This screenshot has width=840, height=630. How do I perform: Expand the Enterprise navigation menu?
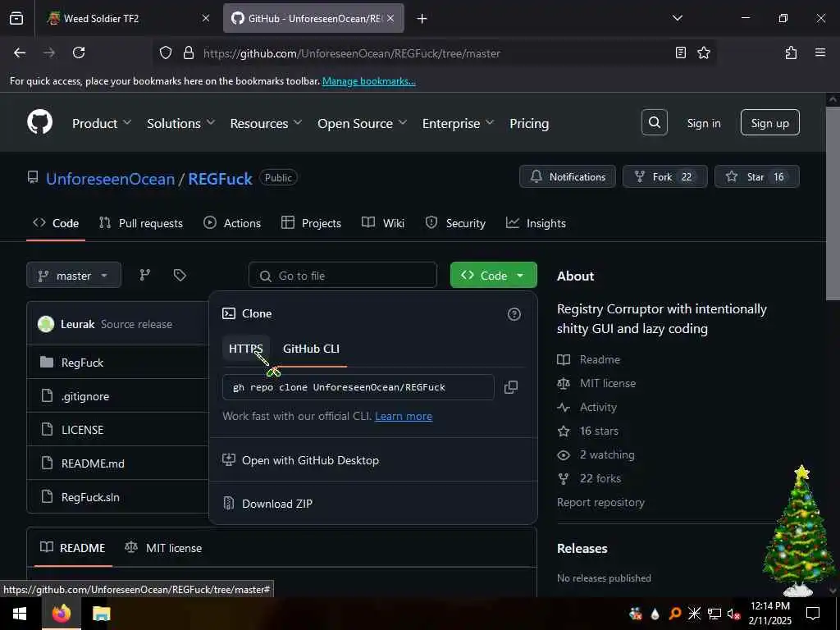458,123
